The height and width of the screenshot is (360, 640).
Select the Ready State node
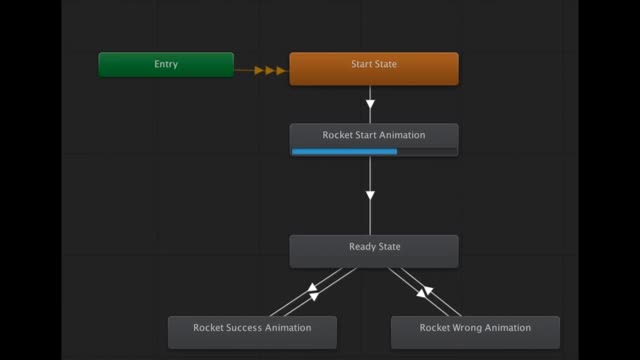click(374, 251)
